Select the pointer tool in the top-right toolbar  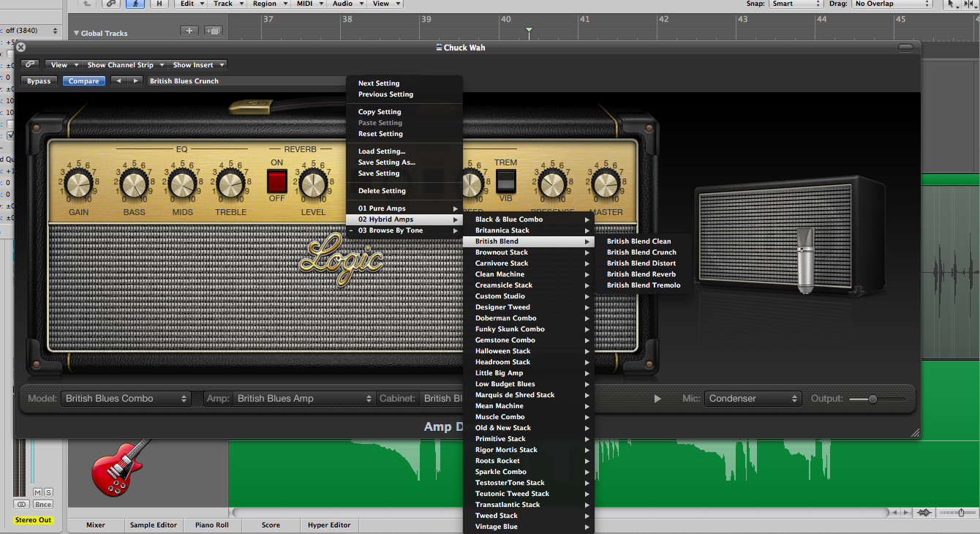tap(951, 4)
